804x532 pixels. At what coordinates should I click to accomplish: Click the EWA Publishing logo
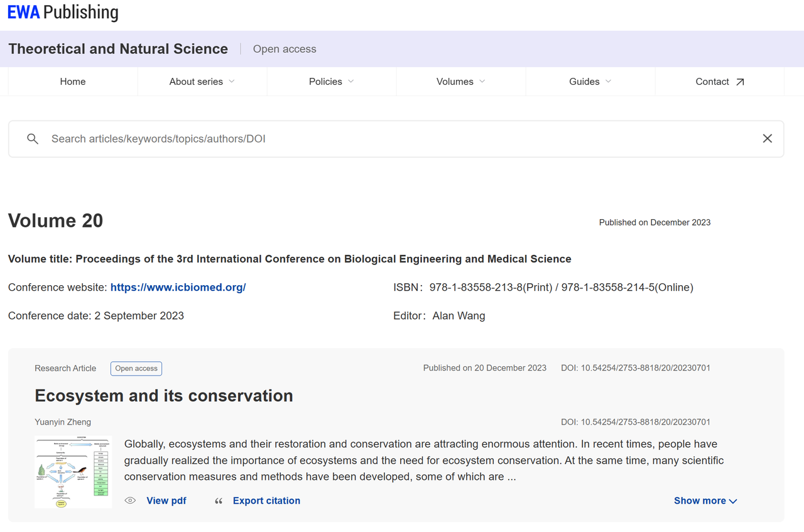coord(63,13)
